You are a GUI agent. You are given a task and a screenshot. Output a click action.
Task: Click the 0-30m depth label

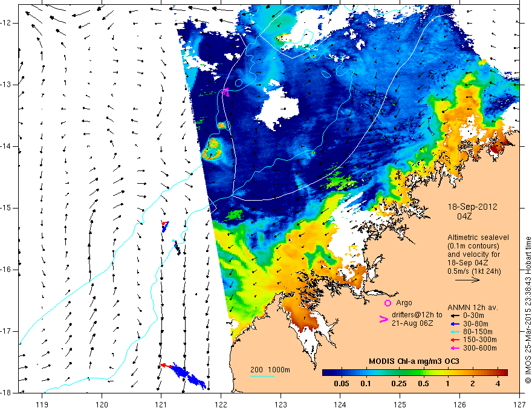473,316
